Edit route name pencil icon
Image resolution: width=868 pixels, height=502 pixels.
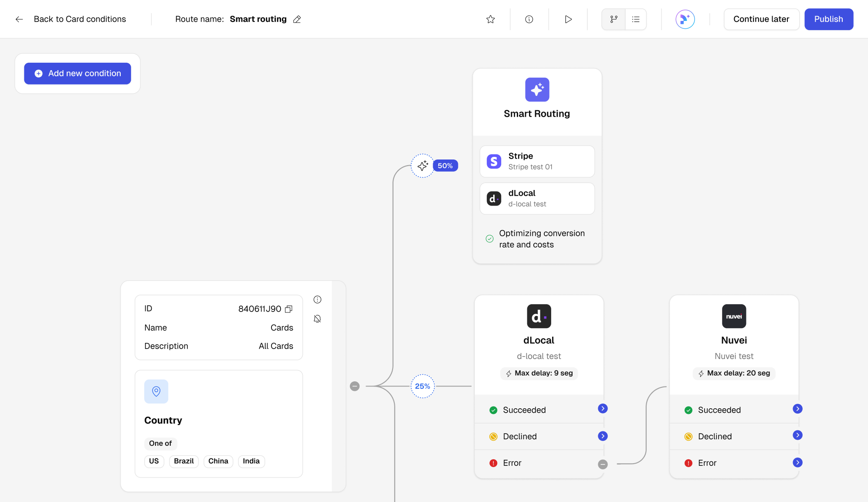click(x=297, y=19)
